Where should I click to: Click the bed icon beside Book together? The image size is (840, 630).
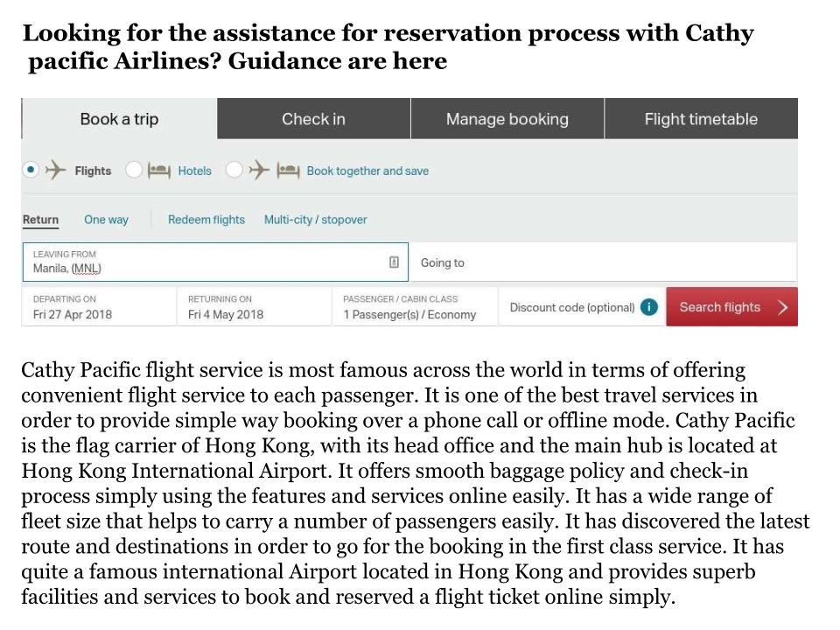[287, 171]
